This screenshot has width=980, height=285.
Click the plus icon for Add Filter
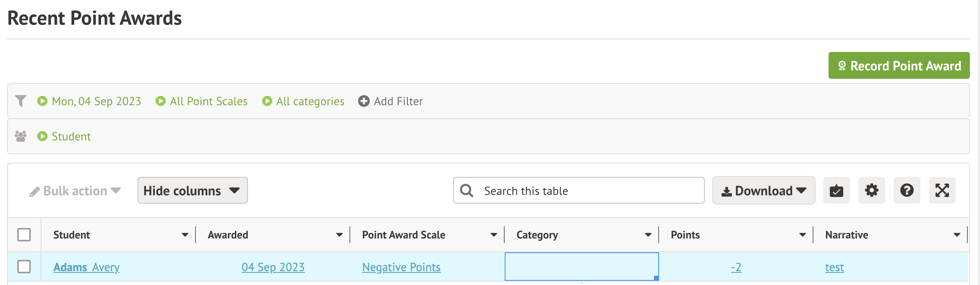(364, 101)
